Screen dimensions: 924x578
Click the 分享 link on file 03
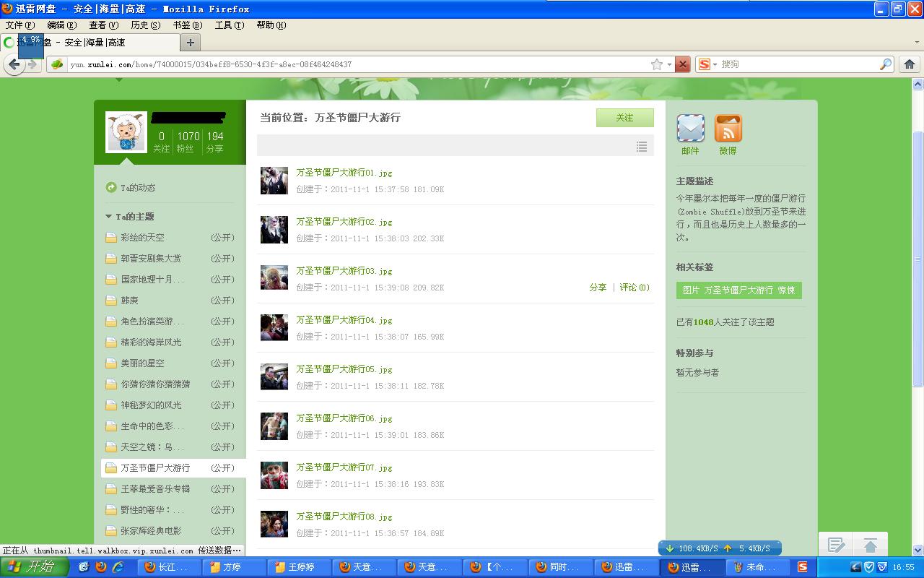click(x=598, y=287)
